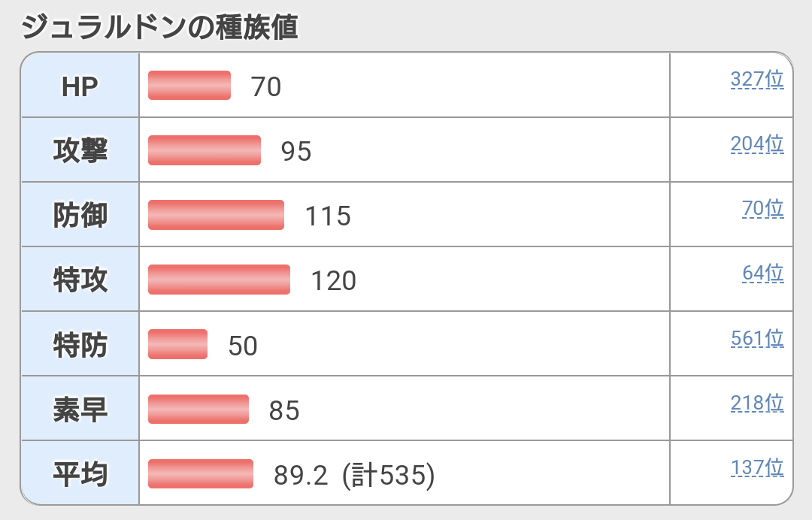Click the short red 特防 stat bar
This screenshot has width=812, height=520.
point(177,344)
